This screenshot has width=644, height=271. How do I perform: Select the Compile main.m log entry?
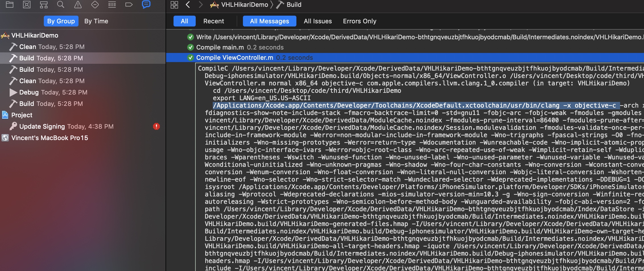[220, 47]
